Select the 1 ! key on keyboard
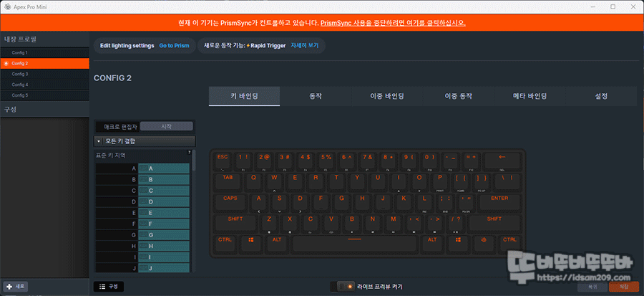 click(x=243, y=161)
